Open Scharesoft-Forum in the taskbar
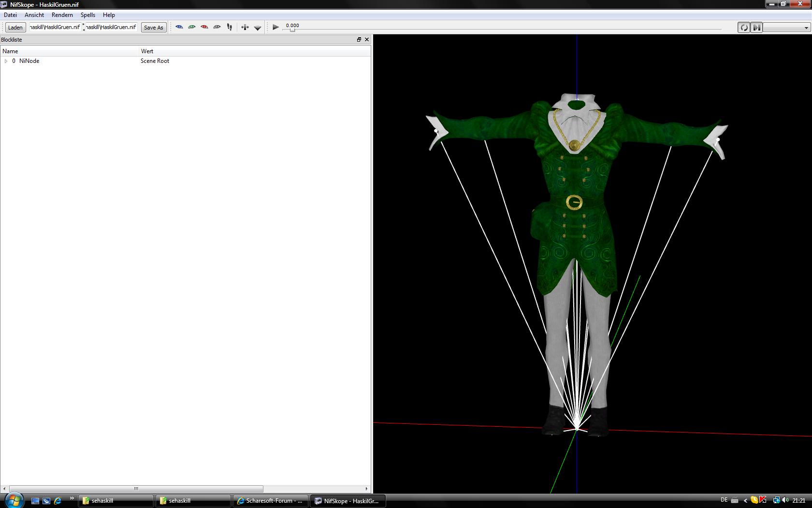This screenshot has height=508, width=812. tap(270, 501)
